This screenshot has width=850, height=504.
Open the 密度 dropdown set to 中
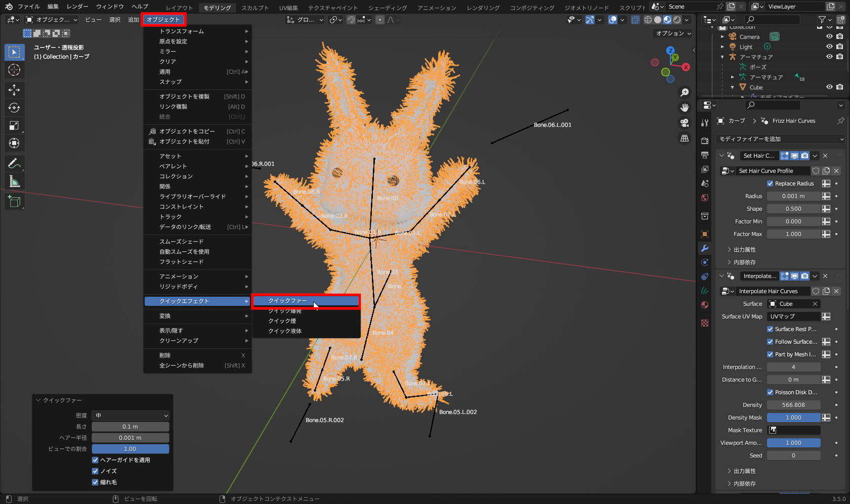130,415
